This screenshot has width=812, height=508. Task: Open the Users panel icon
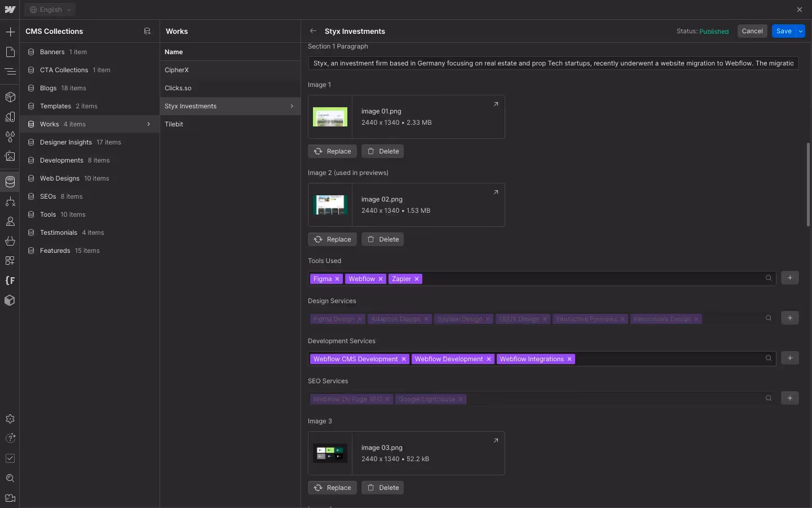[10, 221]
